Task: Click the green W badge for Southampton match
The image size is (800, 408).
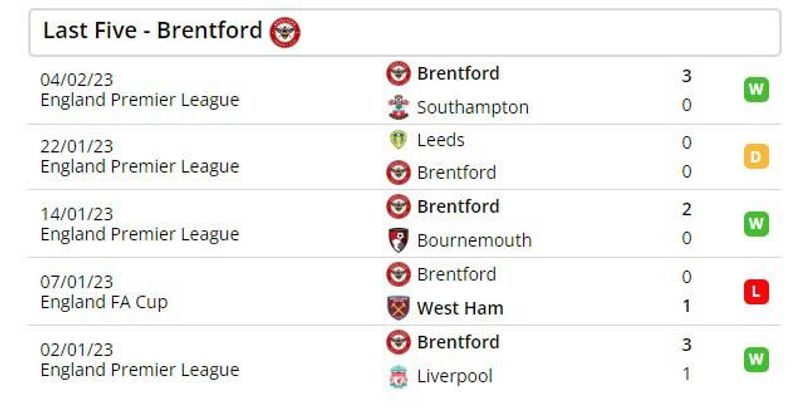Action: [756, 90]
